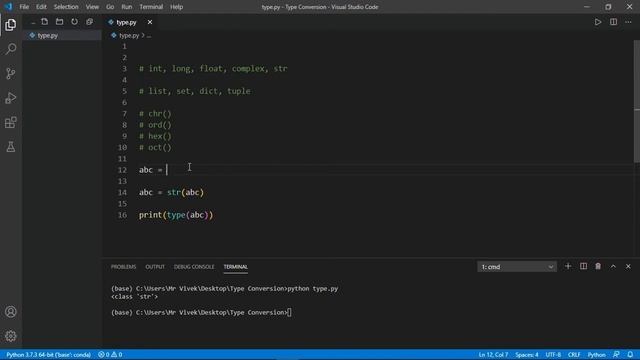The width and height of the screenshot is (640, 360).
Task: Open the View menu
Action: coord(92,7)
